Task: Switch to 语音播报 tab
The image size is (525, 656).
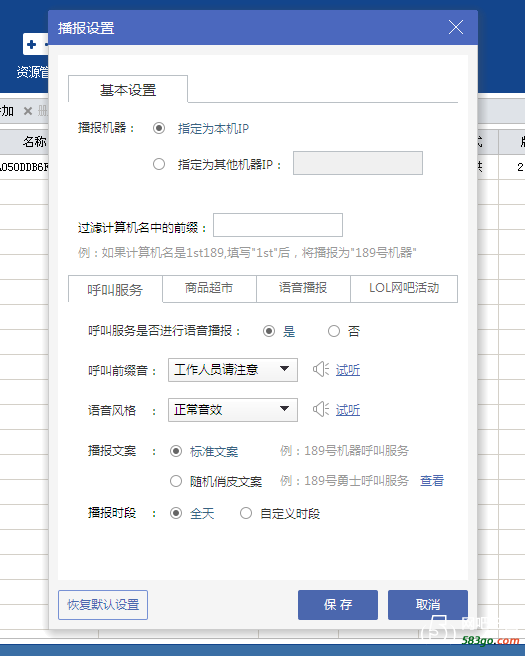Action: pos(303,288)
